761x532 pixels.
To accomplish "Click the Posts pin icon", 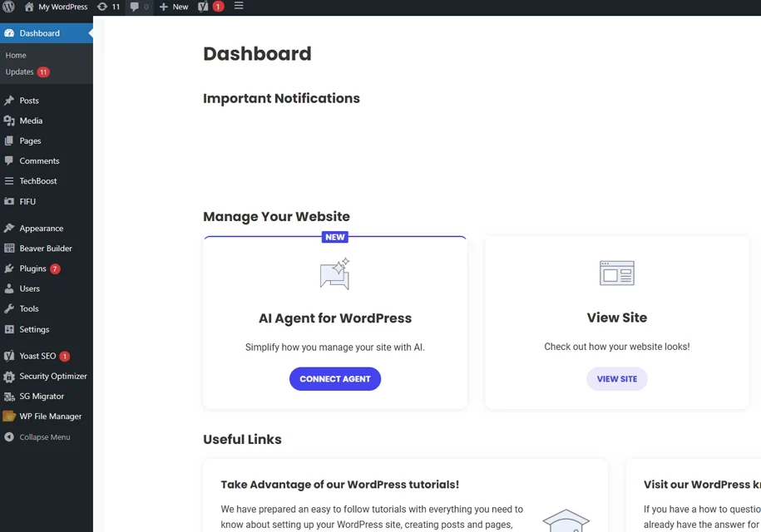I will coord(9,101).
